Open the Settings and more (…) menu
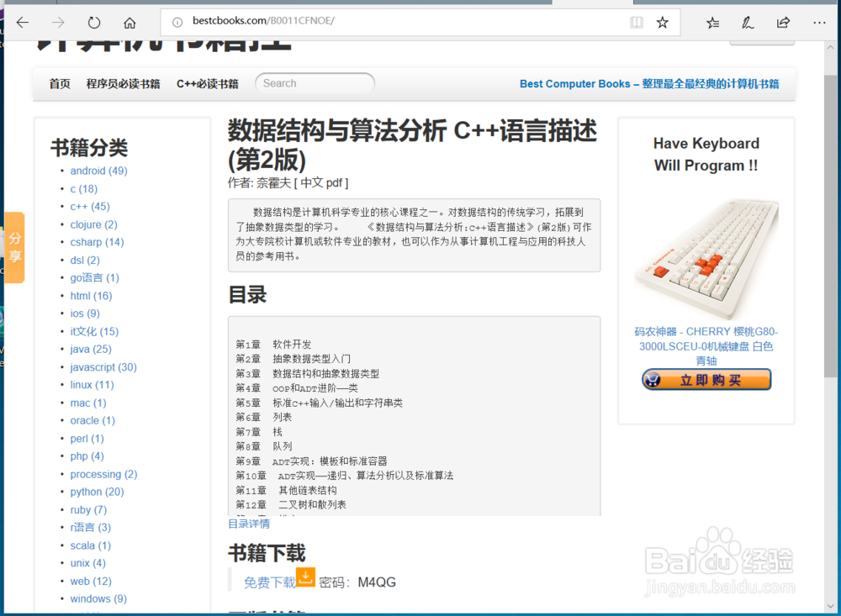 click(819, 23)
